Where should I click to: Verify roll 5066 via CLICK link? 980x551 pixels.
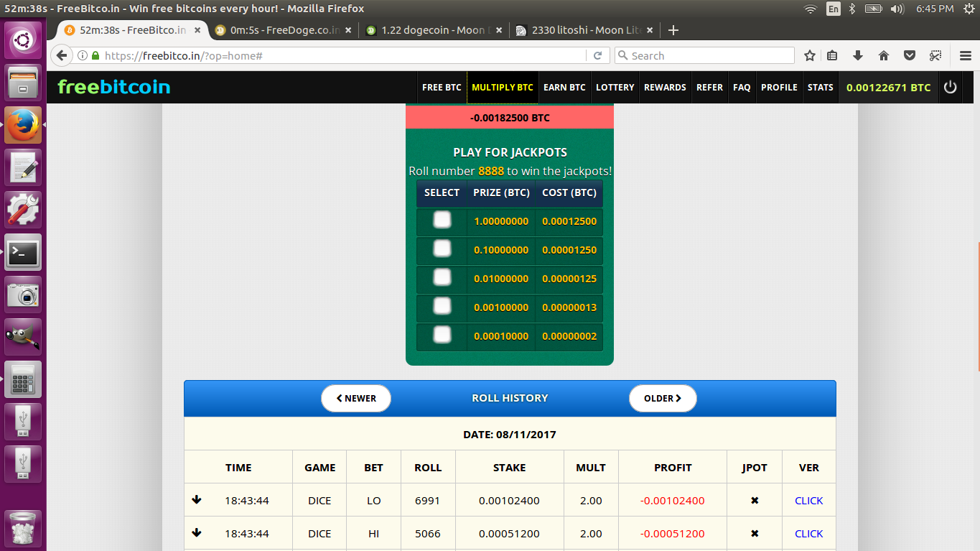808,534
